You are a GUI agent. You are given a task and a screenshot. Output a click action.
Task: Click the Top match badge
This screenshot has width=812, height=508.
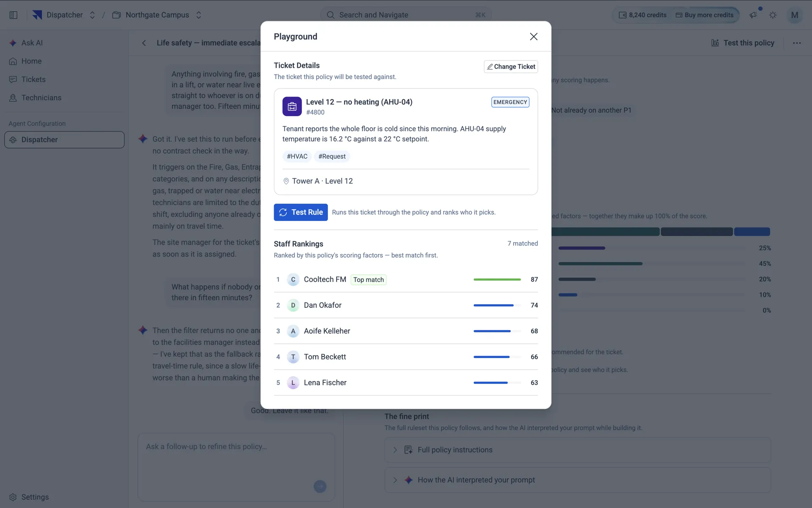pos(368,280)
